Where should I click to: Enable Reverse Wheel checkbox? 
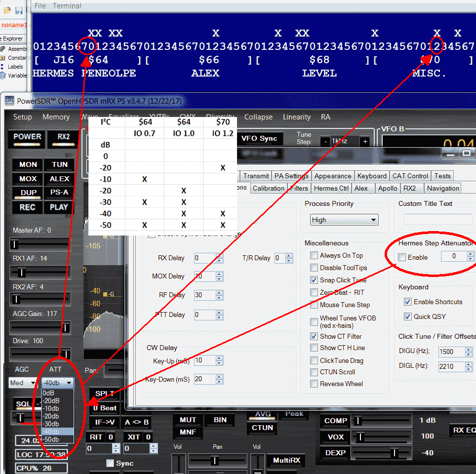click(314, 384)
